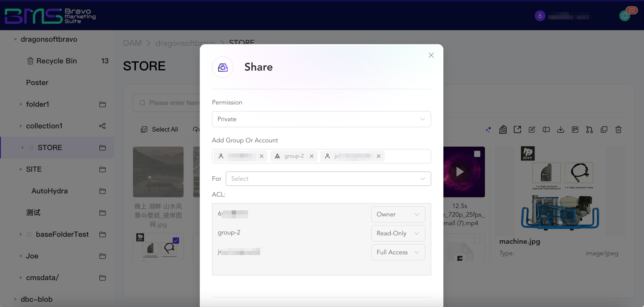Click the AI sparkle icon in toolbar

pyautogui.click(x=488, y=129)
